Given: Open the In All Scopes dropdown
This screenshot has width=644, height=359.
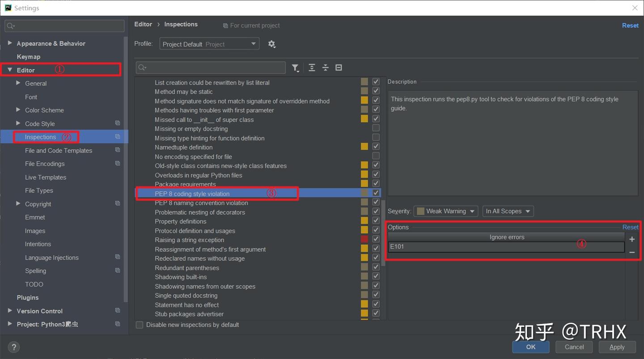Looking at the screenshot, I should [x=508, y=211].
